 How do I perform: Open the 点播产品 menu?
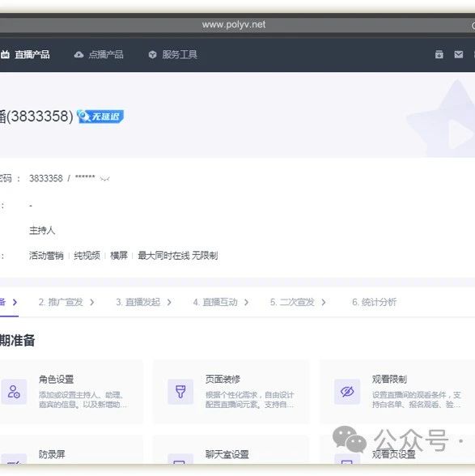tap(106, 55)
